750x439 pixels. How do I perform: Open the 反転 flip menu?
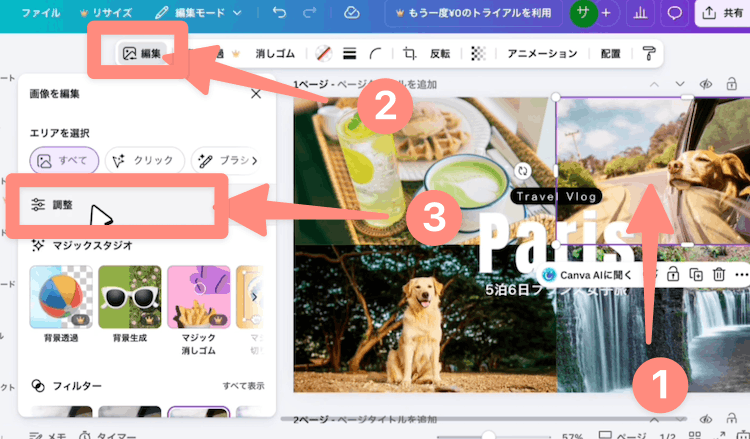click(440, 54)
